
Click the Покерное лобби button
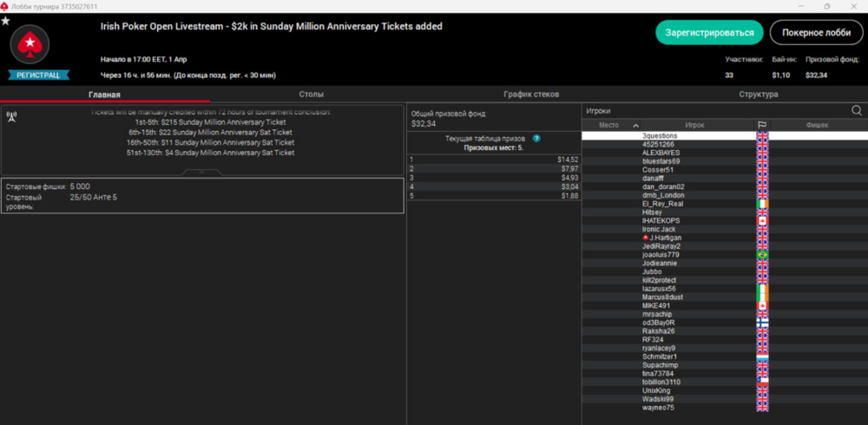[x=816, y=33]
